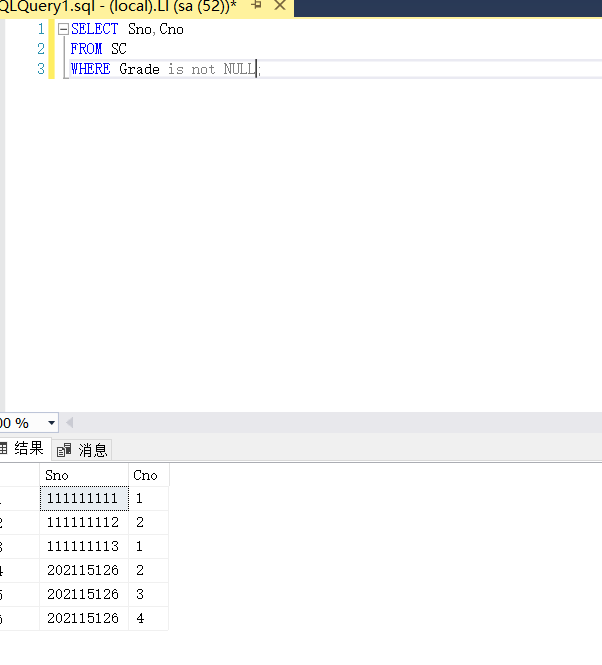Click the NULL keyword in line 3
The image size is (602, 665).
coord(240,69)
